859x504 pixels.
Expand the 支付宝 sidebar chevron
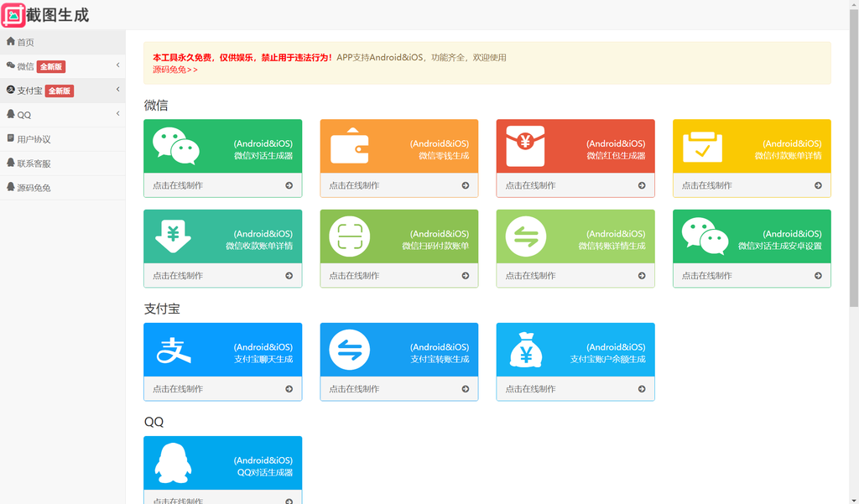pyautogui.click(x=117, y=89)
